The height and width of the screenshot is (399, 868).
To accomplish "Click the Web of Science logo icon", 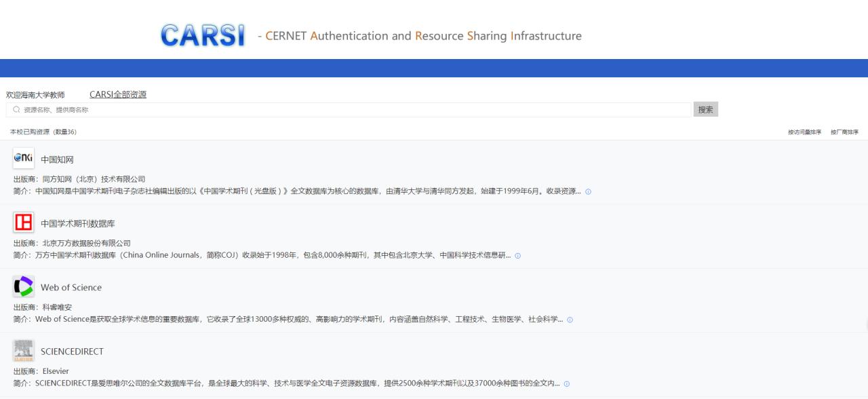I will [23, 286].
